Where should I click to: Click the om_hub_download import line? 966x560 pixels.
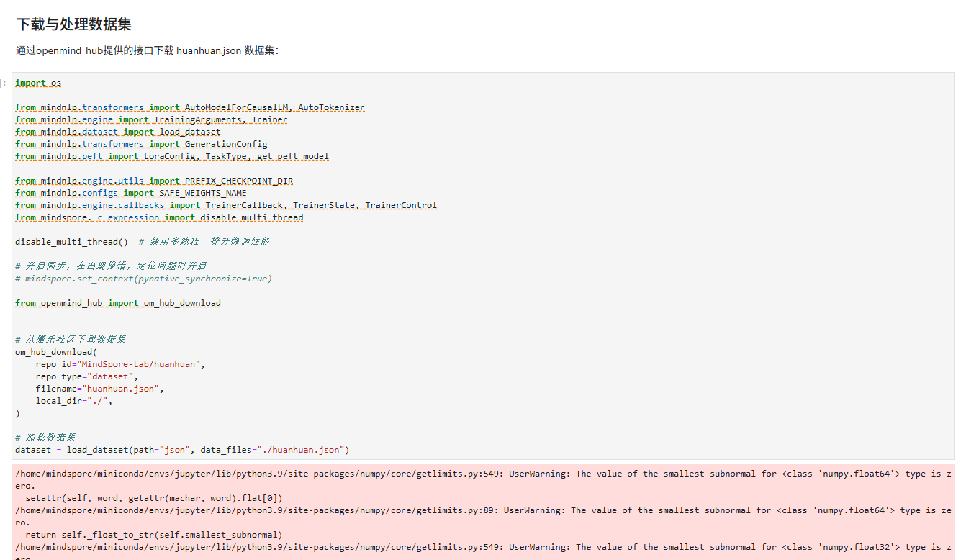(x=118, y=303)
